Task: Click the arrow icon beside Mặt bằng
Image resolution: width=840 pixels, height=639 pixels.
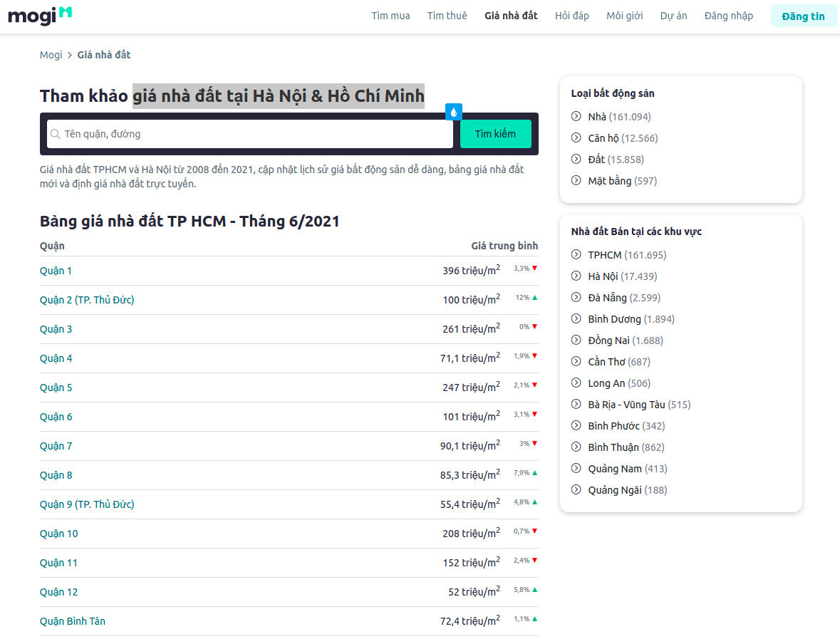Action: (576, 180)
